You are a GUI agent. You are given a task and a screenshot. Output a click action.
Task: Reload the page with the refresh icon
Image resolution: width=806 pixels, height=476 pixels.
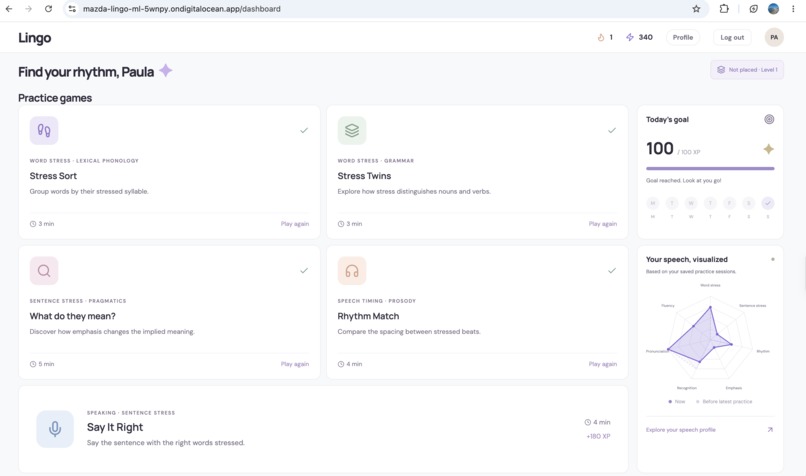tap(48, 9)
